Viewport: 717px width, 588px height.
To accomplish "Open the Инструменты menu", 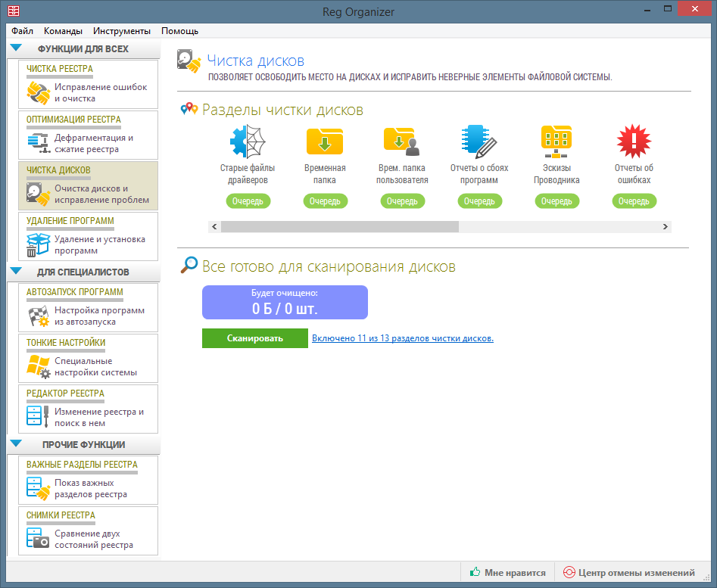I will click(122, 31).
